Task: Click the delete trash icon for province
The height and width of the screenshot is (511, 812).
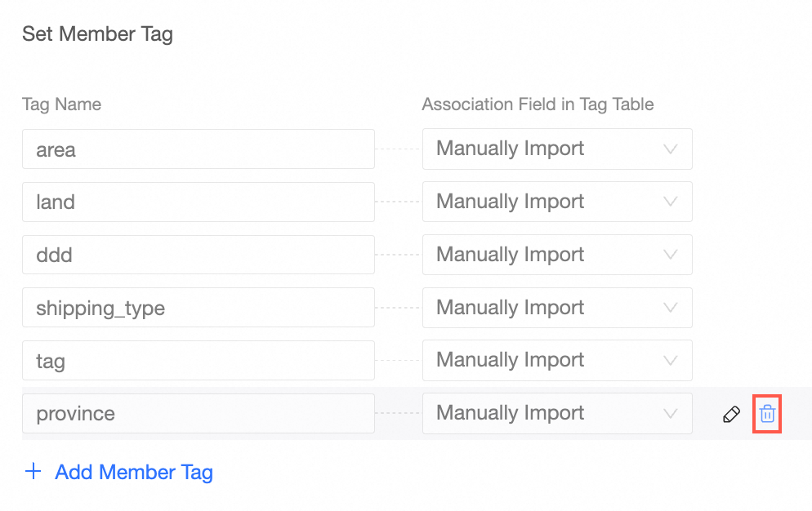Action: point(767,414)
